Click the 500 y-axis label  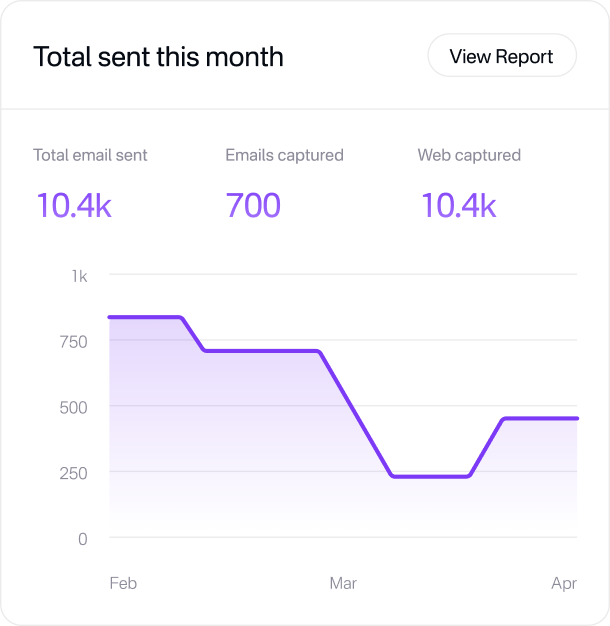[73, 407]
